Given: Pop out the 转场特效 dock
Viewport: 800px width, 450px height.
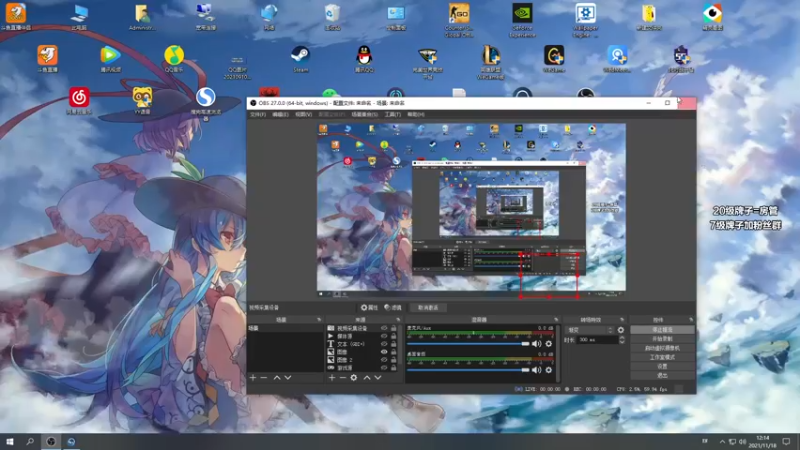Looking at the screenshot, I should pos(621,320).
